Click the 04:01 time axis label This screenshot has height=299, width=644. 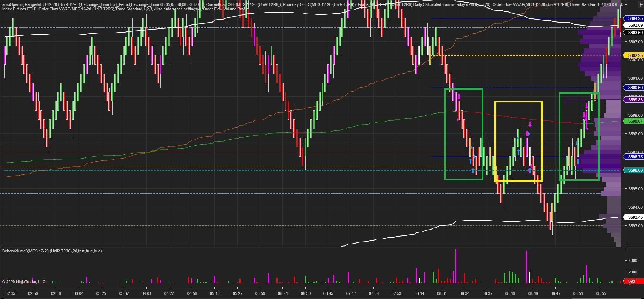click(146, 293)
